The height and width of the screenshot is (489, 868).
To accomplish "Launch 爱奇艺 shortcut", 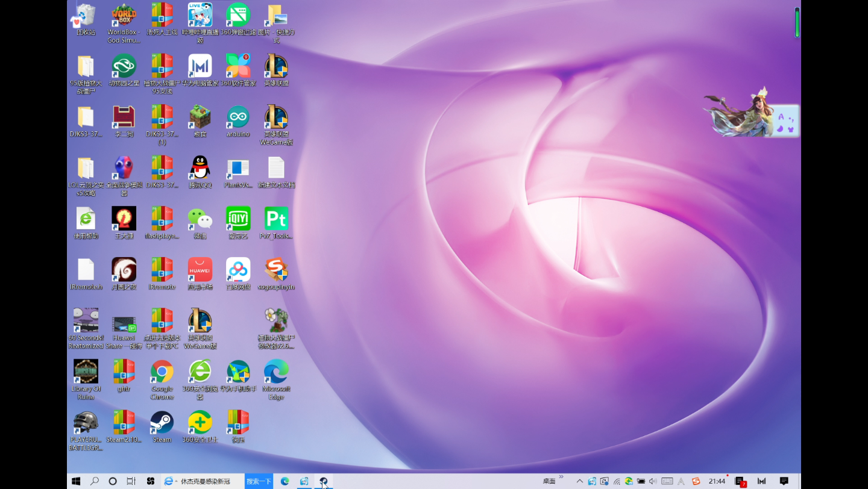I will tap(238, 223).
